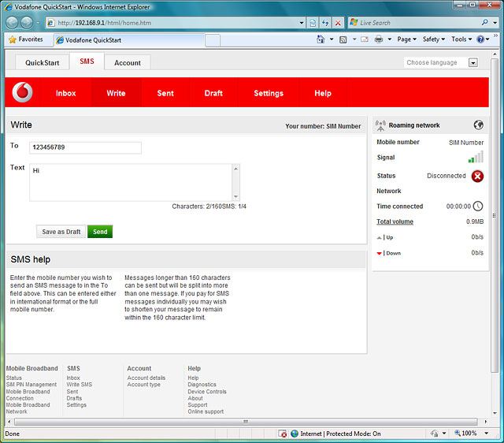Click the signal strength bars icon
504x443 pixels.
click(x=476, y=157)
